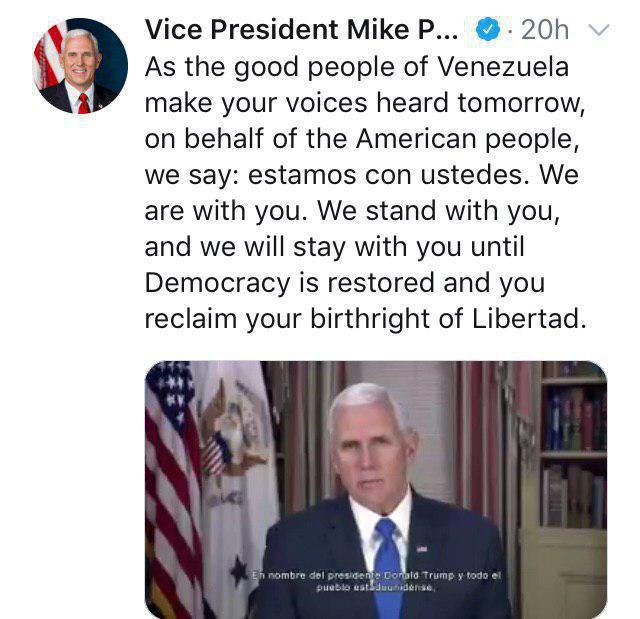Open Mike Pence's profile avatar
The image size is (640, 619).
coord(80,66)
